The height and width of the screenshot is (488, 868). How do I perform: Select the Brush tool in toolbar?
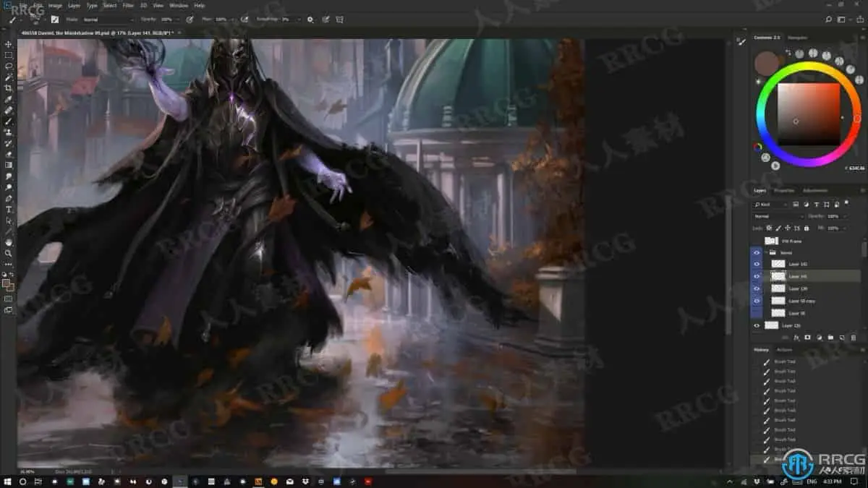[9, 121]
